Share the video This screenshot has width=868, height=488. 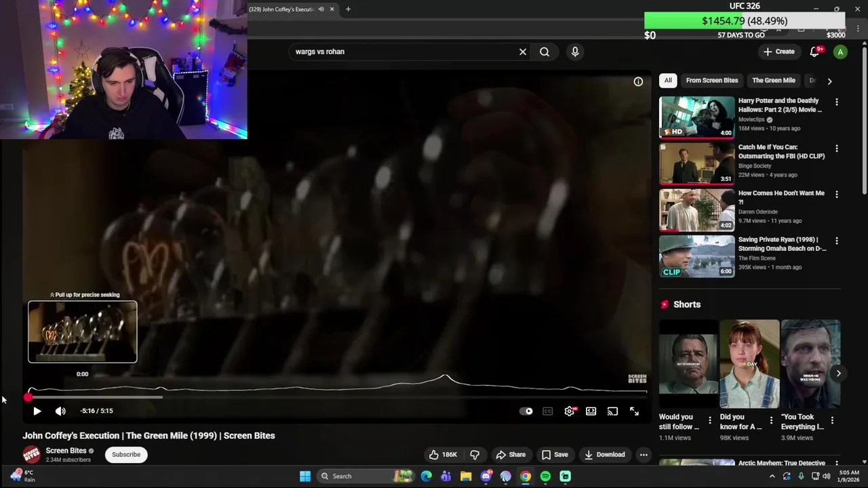pyautogui.click(x=511, y=455)
